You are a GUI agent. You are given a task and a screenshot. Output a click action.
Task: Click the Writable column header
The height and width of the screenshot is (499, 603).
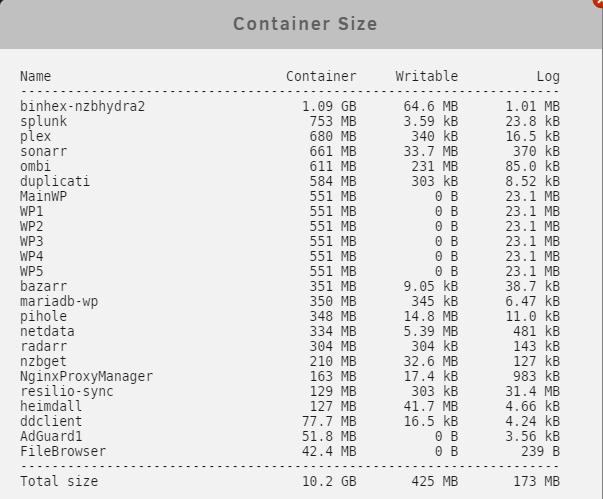click(x=427, y=76)
